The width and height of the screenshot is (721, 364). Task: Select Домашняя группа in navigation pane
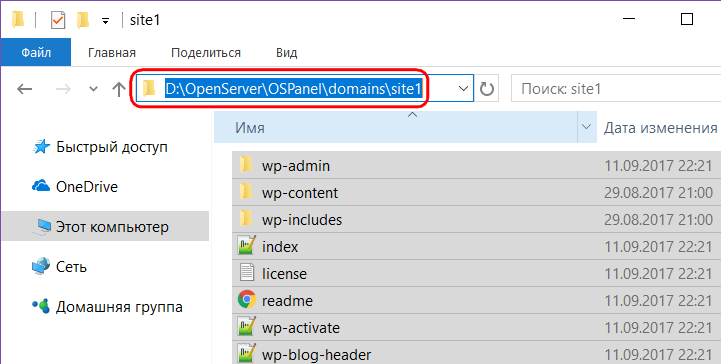119,307
